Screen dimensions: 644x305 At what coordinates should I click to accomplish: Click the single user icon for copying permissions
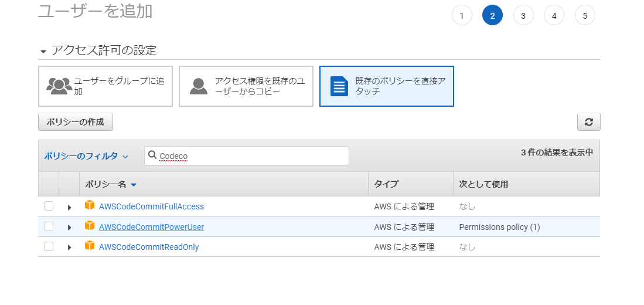[x=199, y=86]
